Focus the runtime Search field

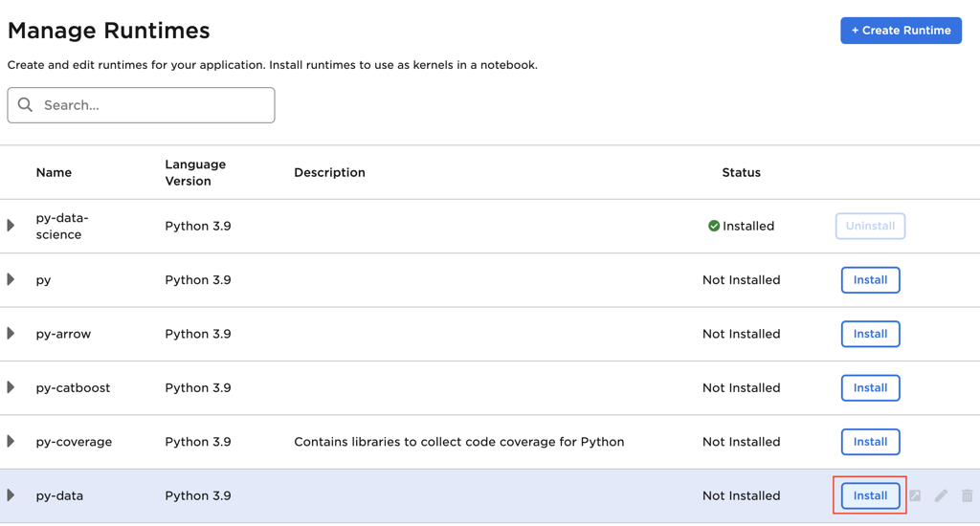click(153, 105)
